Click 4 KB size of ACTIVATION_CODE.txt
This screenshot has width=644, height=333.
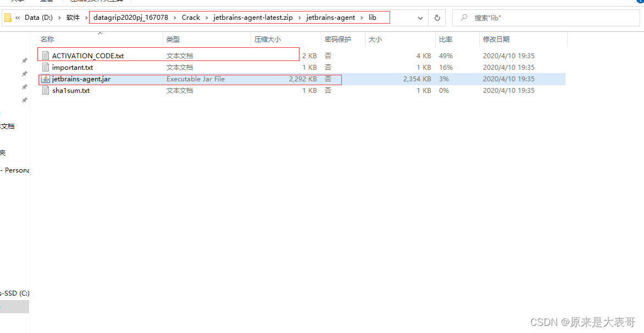point(424,56)
